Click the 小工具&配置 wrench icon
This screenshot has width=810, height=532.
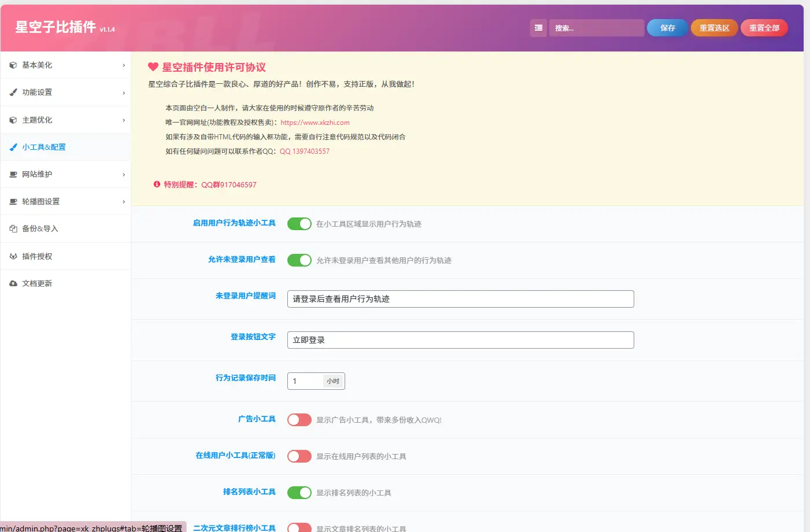click(x=13, y=146)
